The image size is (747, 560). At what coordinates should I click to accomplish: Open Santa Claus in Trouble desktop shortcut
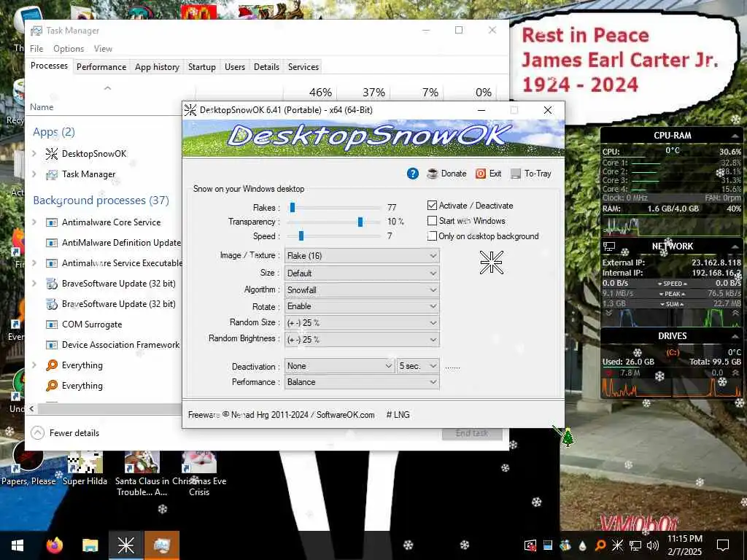(x=142, y=474)
